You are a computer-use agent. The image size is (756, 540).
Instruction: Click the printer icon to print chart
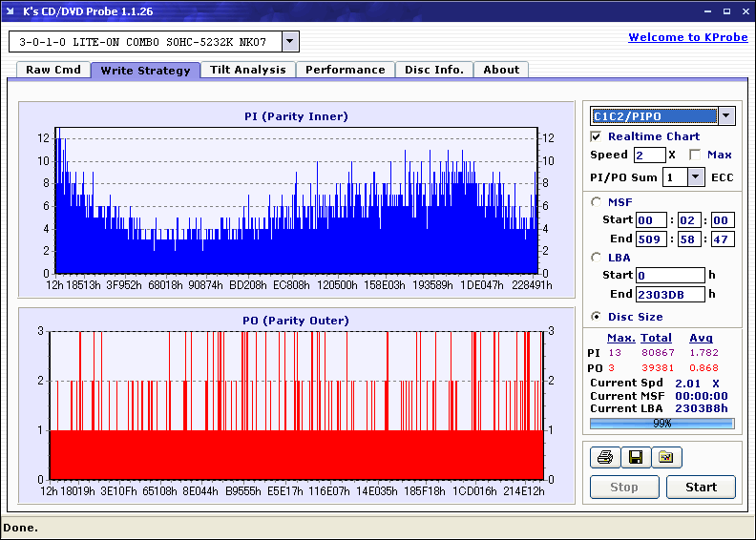coord(604,458)
